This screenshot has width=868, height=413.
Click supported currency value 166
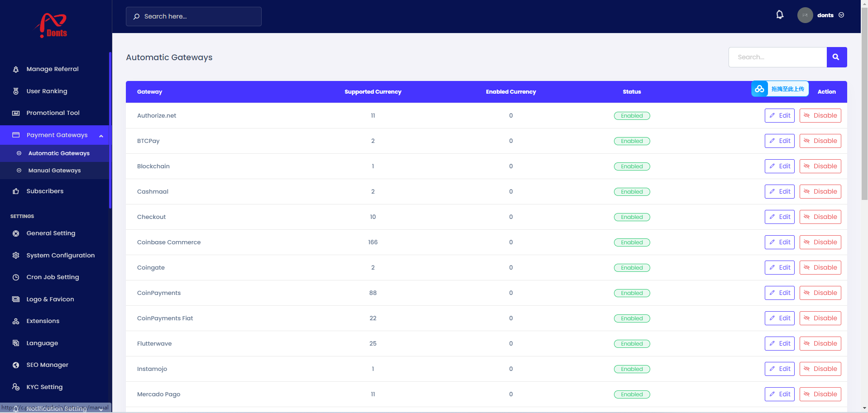[373, 242]
